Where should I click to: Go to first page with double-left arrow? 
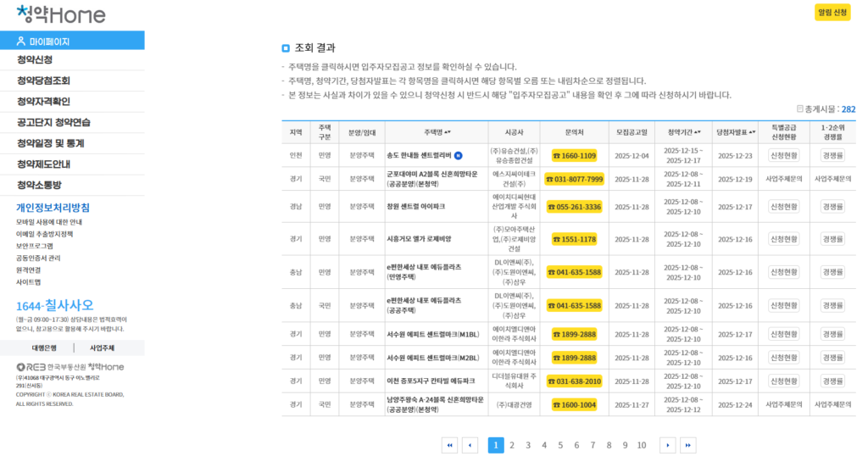pos(449,445)
